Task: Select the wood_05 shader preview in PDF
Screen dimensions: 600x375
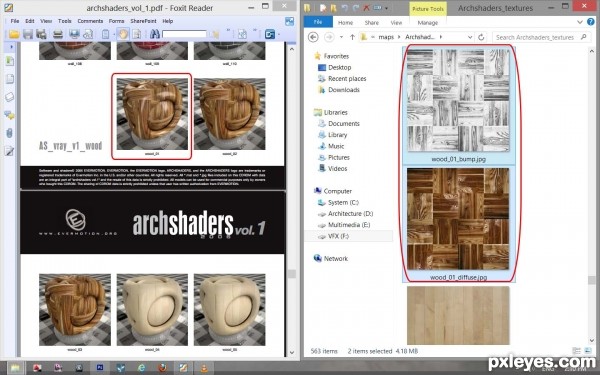Action: (x=230, y=310)
